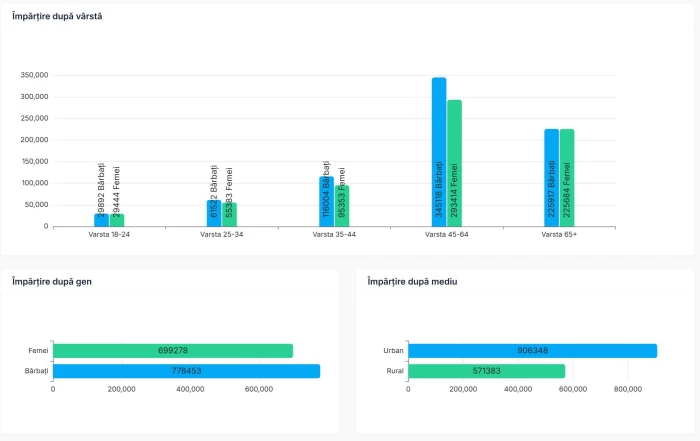Select the blue Urban bar showing 906348
This screenshot has height=441, width=700.
532,351
